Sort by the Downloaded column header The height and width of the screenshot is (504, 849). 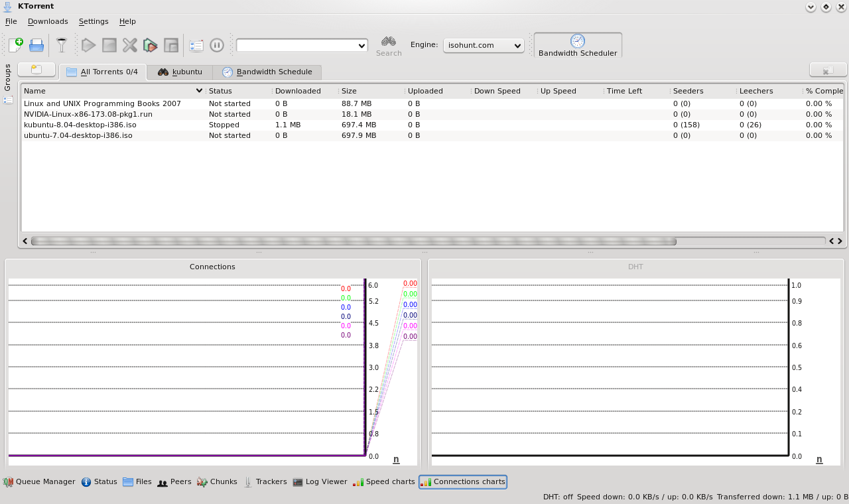(x=305, y=91)
